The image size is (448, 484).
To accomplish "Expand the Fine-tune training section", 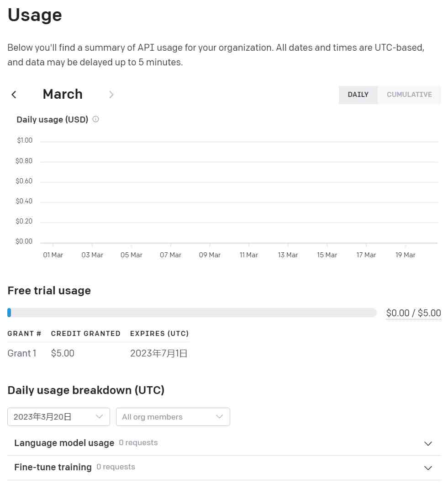I will tap(53, 467).
